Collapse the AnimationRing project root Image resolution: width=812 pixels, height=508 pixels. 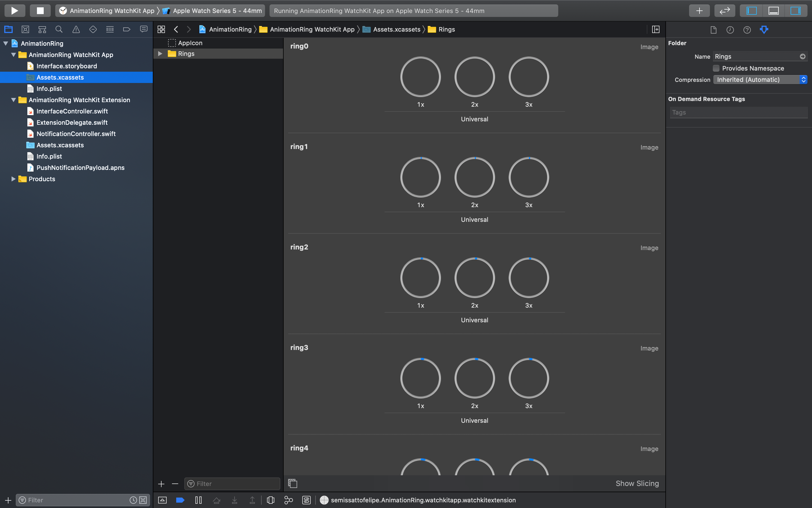pyautogui.click(x=6, y=43)
